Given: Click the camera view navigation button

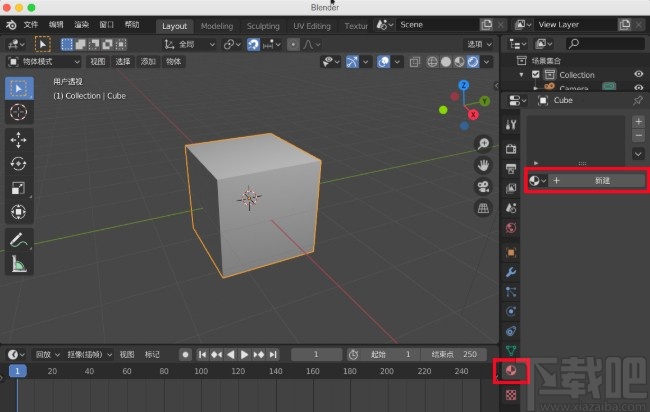Looking at the screenshot, I should 483,186.
